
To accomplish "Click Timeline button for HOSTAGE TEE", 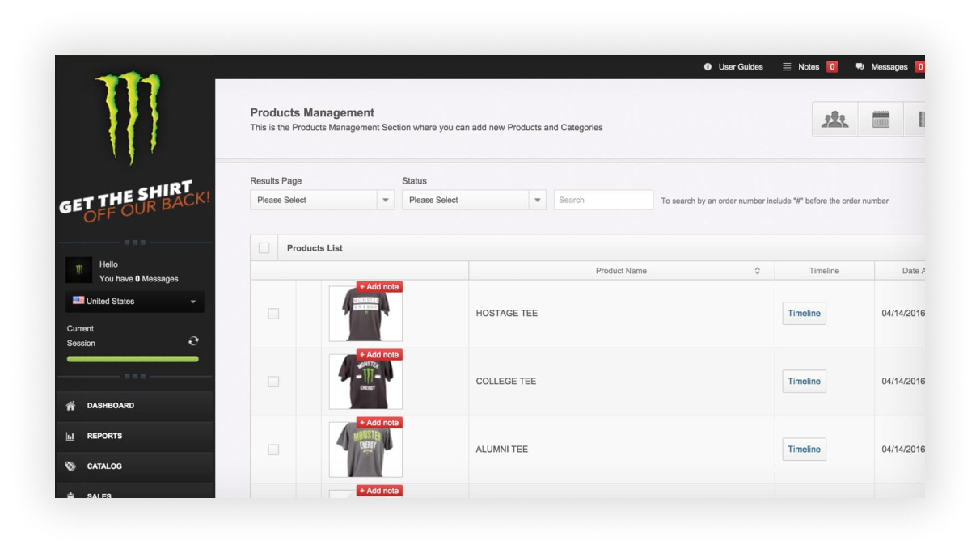I will pos(804,314).
